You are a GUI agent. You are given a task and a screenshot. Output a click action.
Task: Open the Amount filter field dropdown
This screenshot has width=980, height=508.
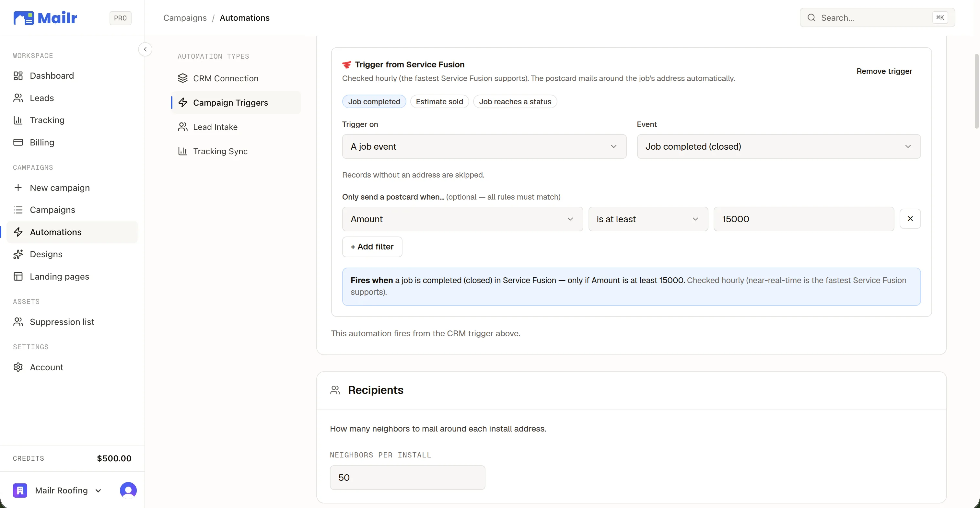click(462, 219)
